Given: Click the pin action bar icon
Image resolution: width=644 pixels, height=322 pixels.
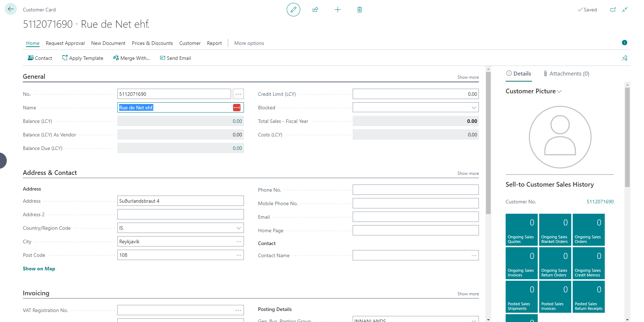Looking at the screenshot, I should tap(624, 58).
